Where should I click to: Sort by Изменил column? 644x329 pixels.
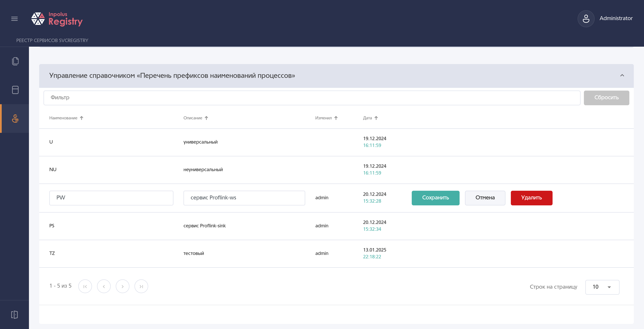(336, 118)
